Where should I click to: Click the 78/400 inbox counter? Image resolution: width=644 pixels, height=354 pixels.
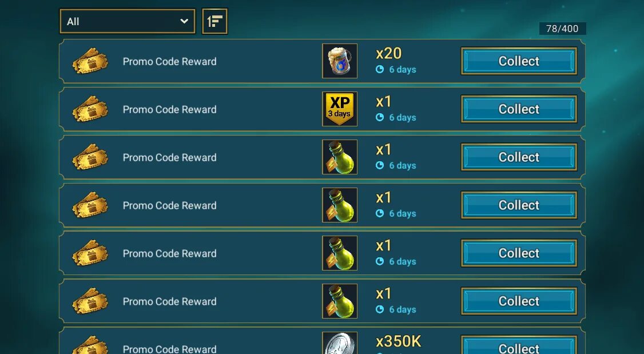coord(562,29)
